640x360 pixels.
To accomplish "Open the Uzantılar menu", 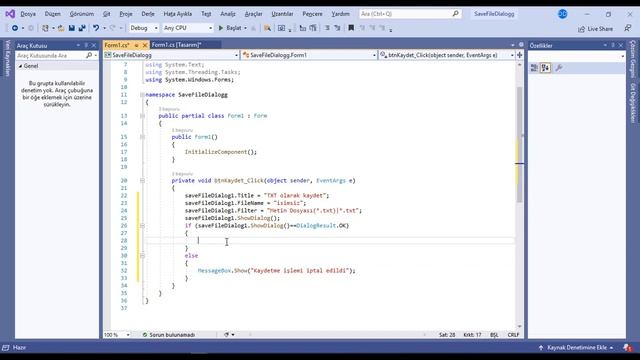I will 282,14.
